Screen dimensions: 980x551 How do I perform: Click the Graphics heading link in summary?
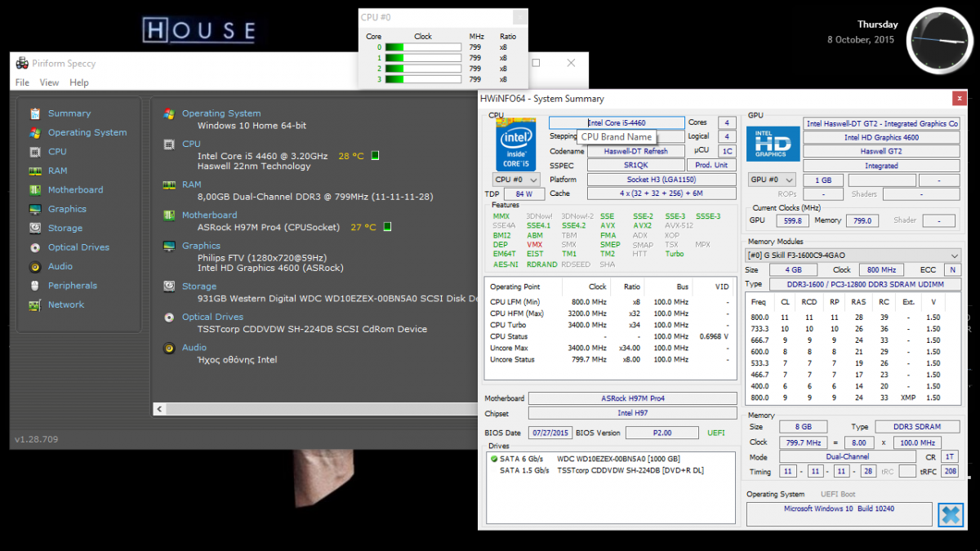[201, 246]
